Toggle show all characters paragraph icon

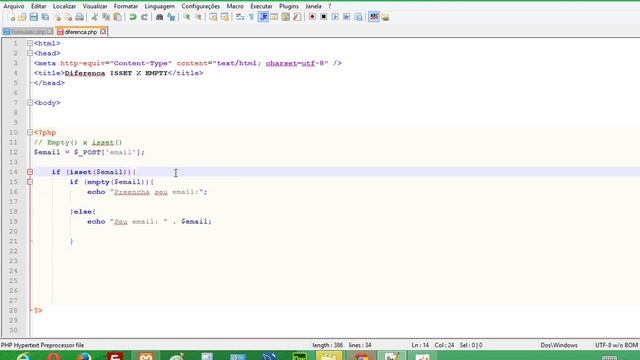[251, 17]
